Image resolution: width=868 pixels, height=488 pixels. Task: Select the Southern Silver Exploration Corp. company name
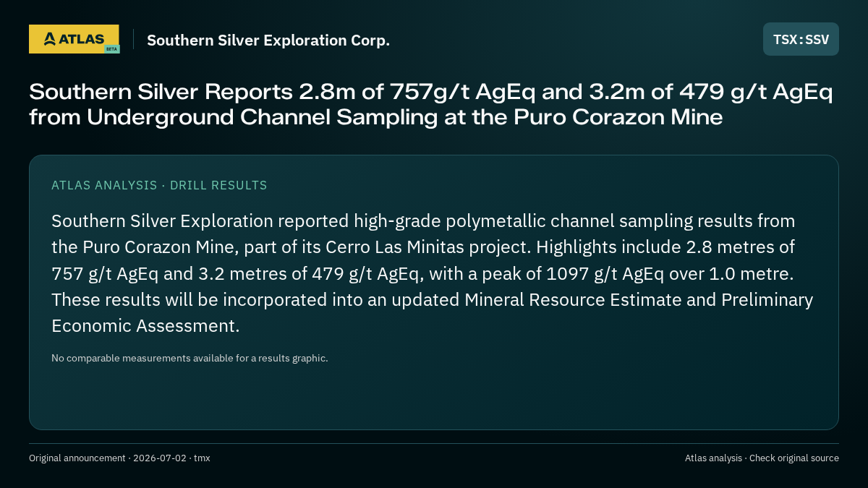(x=268, y=40)
